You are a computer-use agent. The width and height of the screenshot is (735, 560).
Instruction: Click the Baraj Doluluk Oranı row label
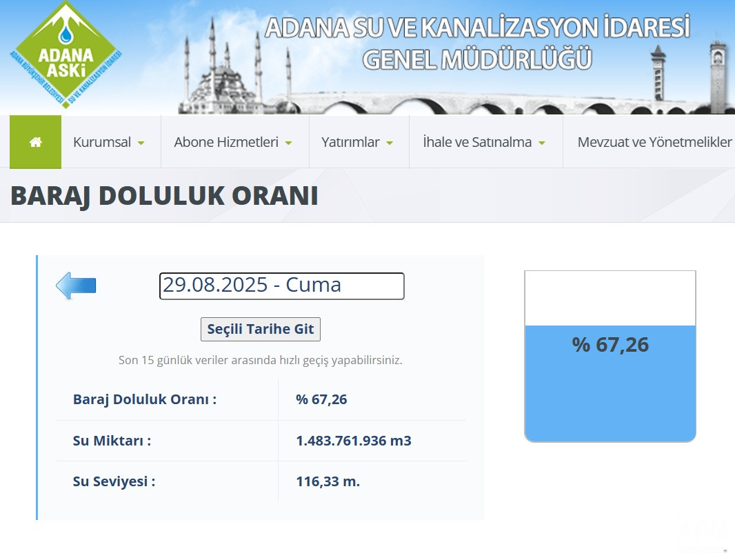pyautogui.click(x=145, y=399)
